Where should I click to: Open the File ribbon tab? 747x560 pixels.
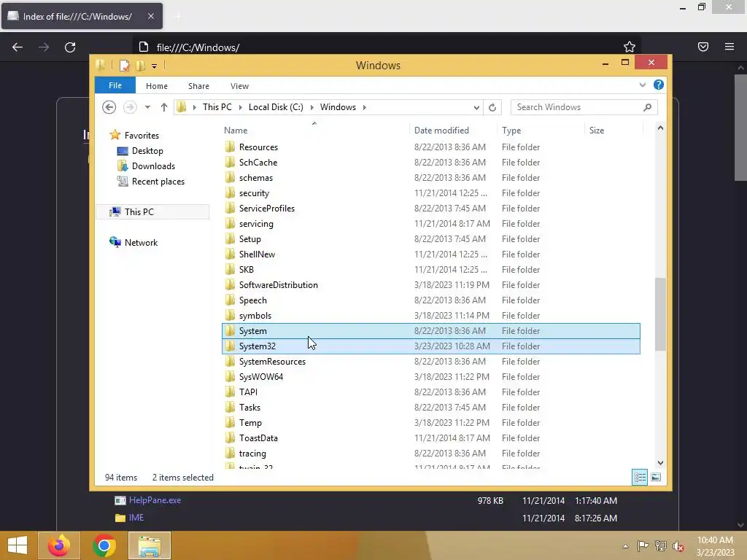click(115, 85)
